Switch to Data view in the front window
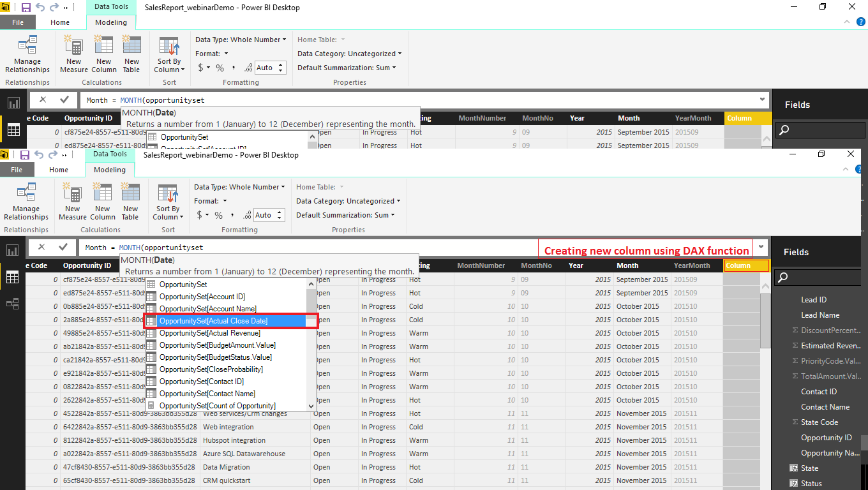This screenshot has width=868, height=490. point(13,277)
